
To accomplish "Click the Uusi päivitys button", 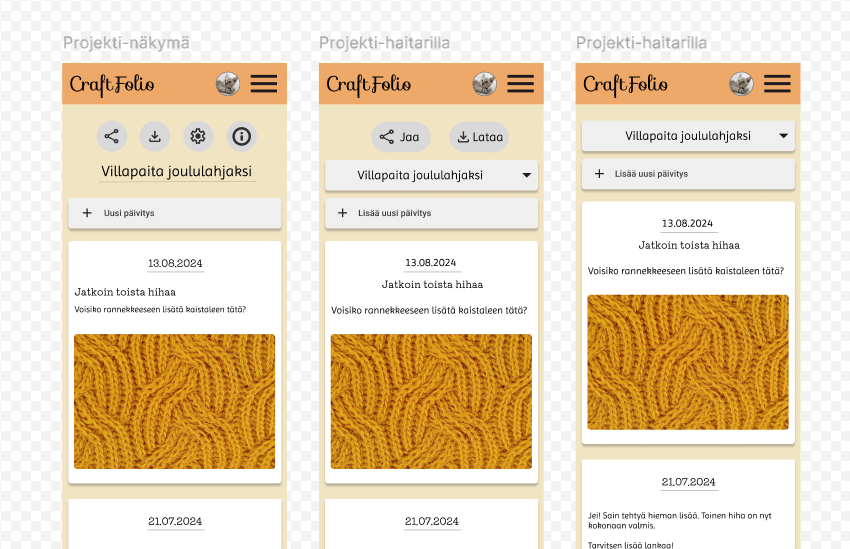I will (175, 213).
